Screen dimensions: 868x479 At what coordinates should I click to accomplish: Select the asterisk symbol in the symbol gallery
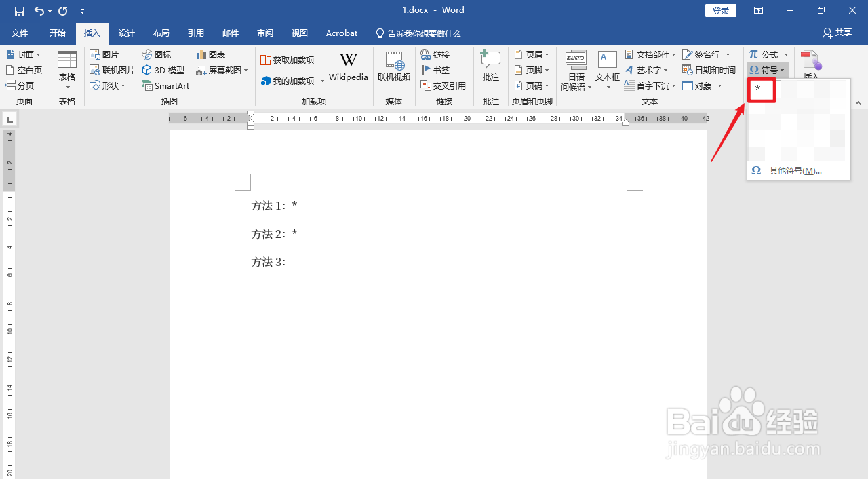[762, 90]
